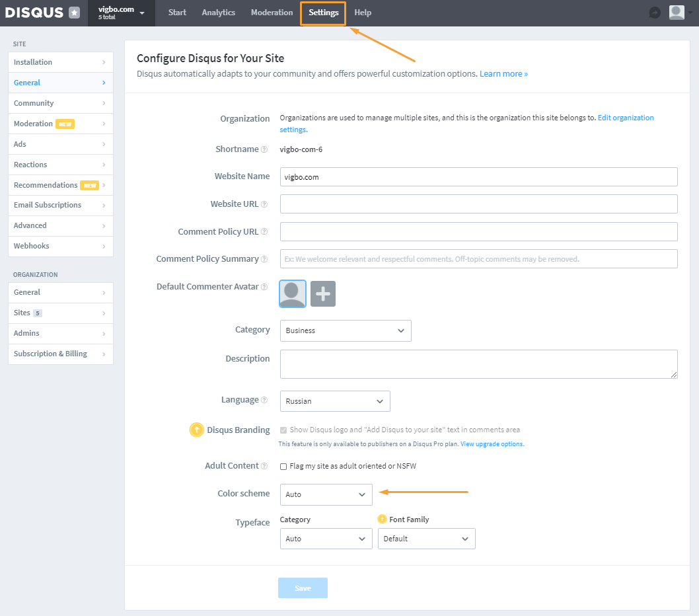Open the Font Family dropdown set to Default
This screenshot has width=699, height=616.
click(426, 539)
